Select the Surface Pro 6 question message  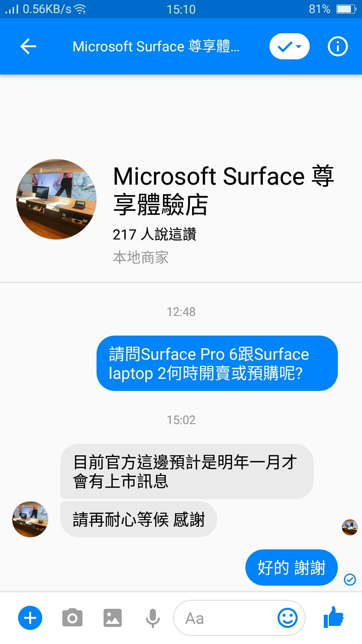point(217,363)
